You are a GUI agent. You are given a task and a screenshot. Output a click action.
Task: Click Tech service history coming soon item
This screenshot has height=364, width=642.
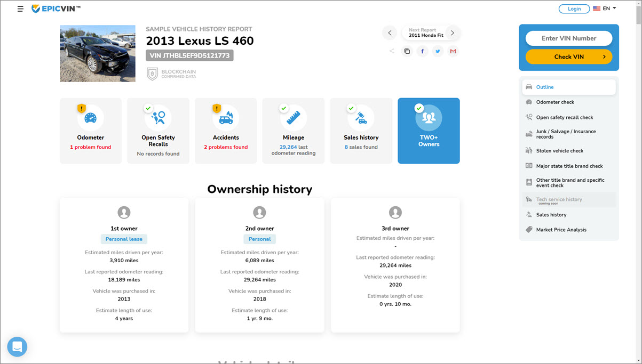pos(569,200)
